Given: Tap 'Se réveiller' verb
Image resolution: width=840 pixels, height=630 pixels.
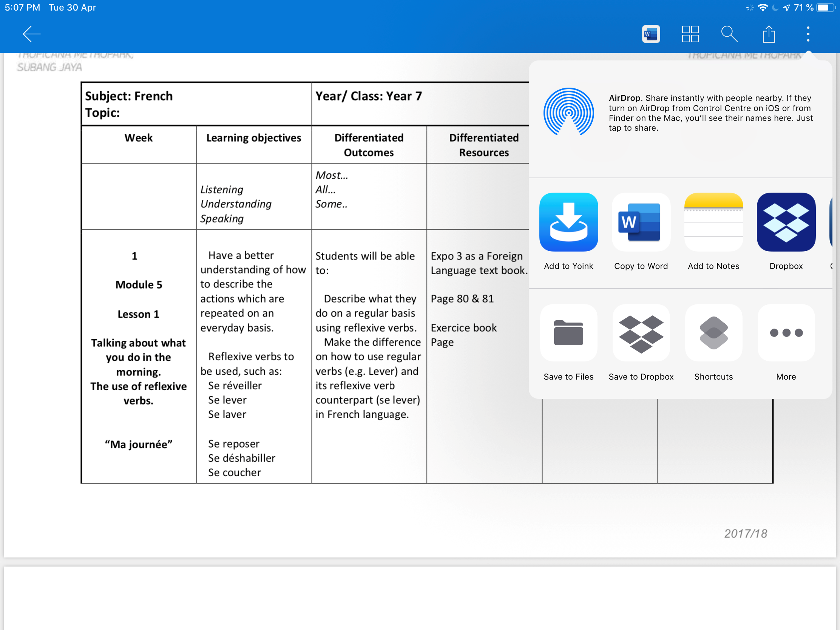Looking at the screenshot, I should tap(235, 386).
